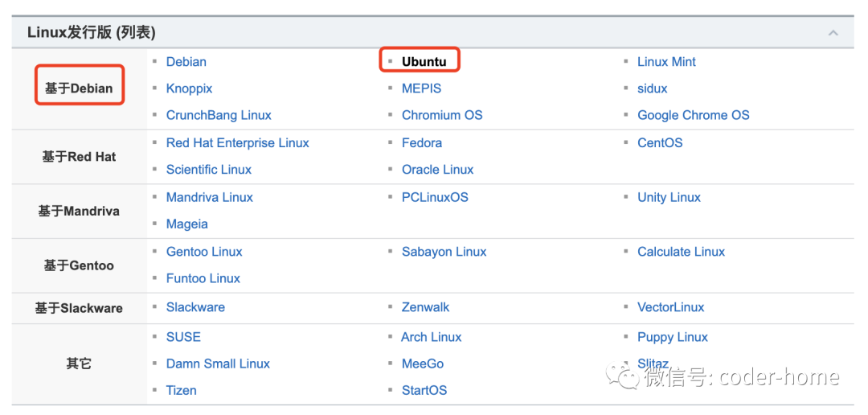Click the 基于Red Hat row header
The image size is (868, 415).
coord(79,157)
